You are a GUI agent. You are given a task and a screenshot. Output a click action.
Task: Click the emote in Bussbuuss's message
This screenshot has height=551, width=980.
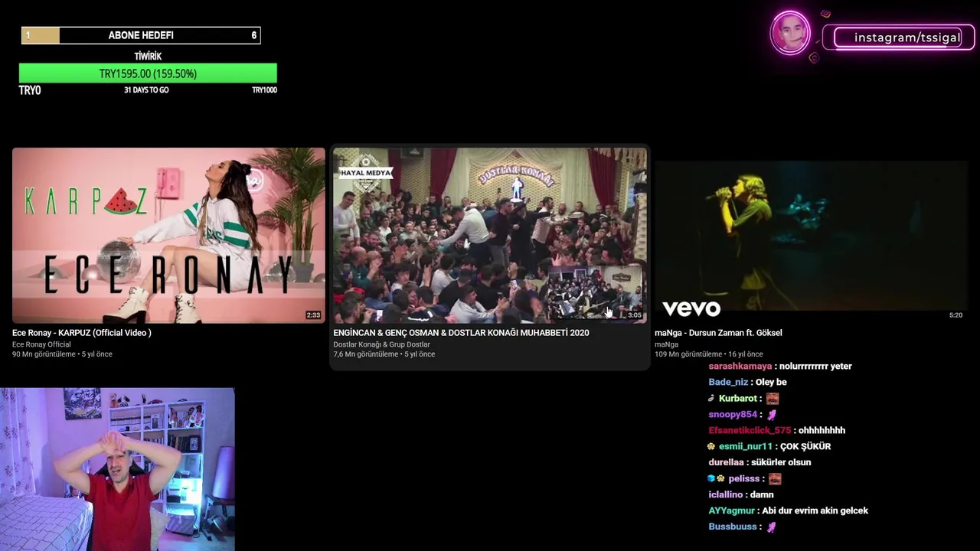pos(772,527)
